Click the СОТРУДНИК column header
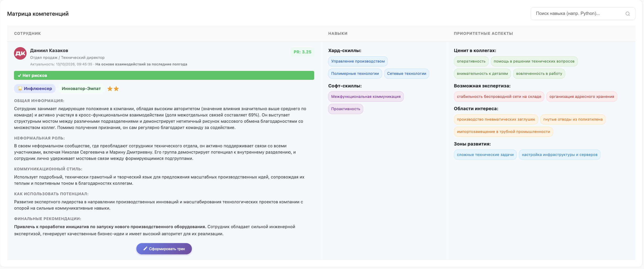 click(x=28, y=33)
